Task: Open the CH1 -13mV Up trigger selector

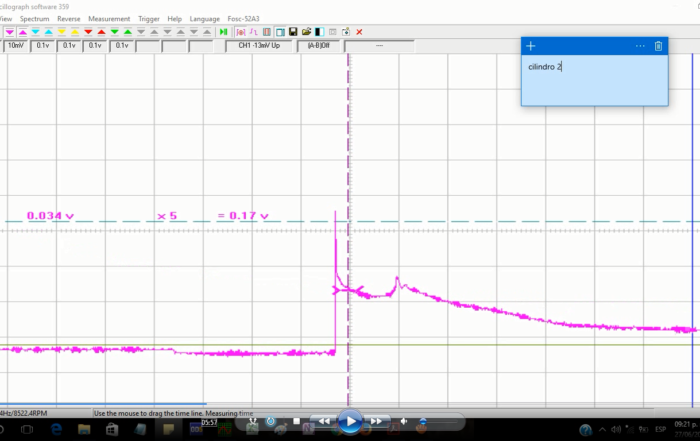Action: [261, 45]
